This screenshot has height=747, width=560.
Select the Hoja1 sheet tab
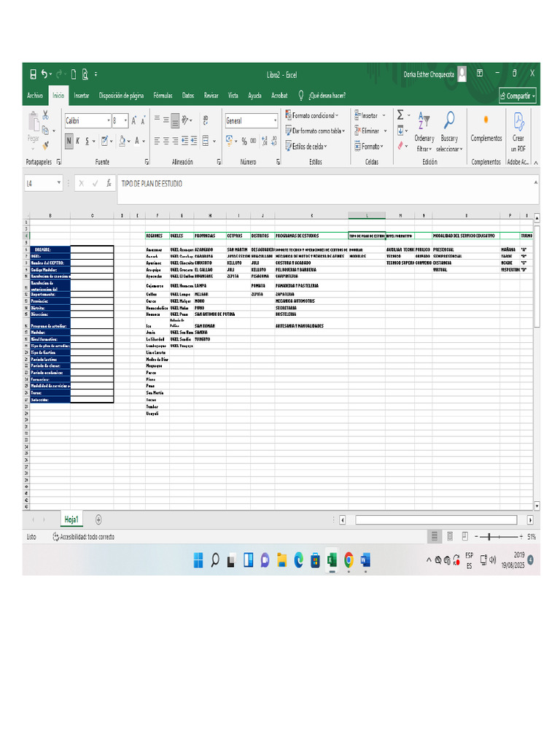coord(71,519)
